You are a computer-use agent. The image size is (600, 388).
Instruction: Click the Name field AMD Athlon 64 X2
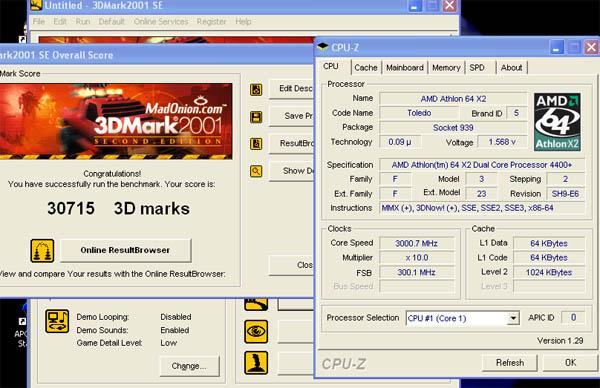click(453, 99)
